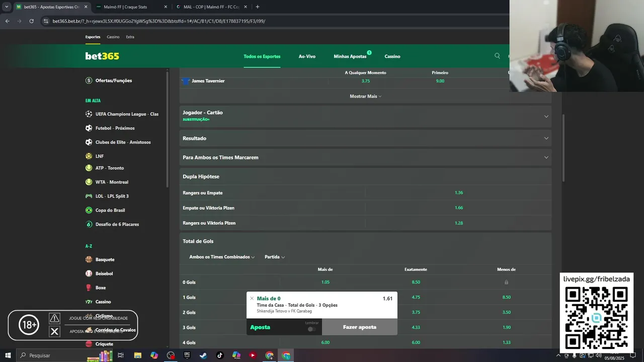
Task: Open the Partida dropdown
Action: (275, 257)
